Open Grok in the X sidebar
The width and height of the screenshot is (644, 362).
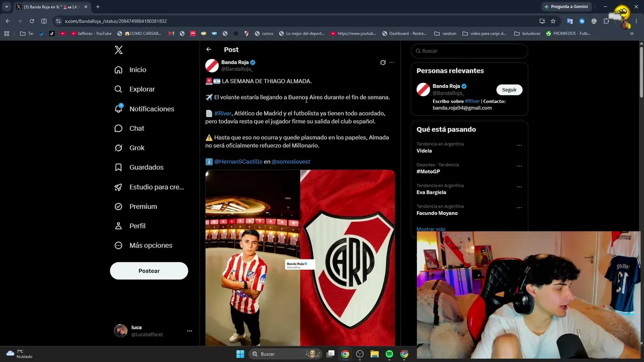[129, 148]
